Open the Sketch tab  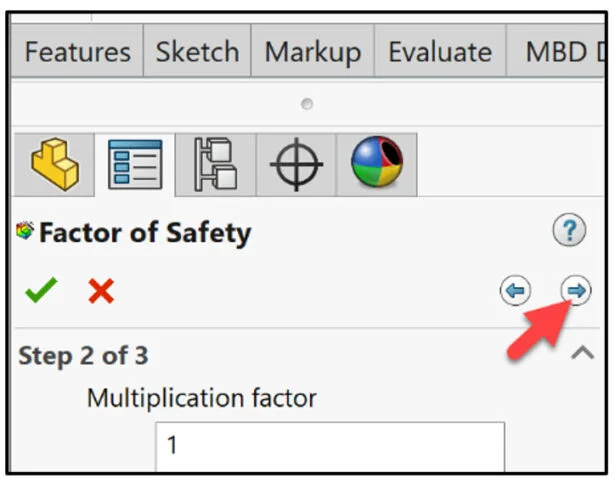197,52
